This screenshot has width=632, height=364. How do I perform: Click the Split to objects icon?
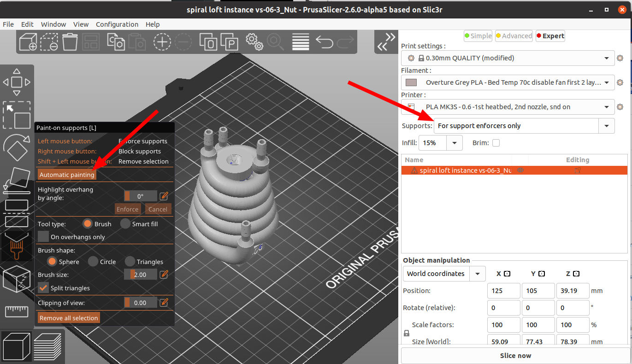(x=208, y=42)
